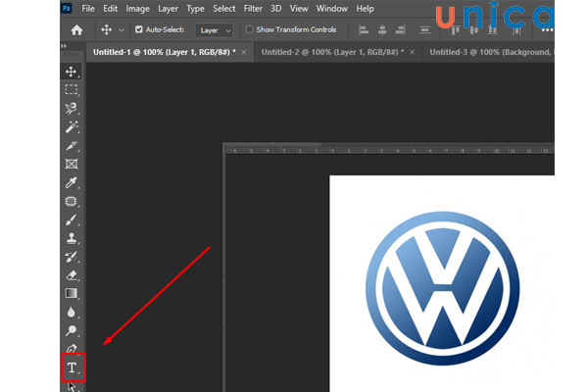This screenshot has width=588, height=392.
Task: Switch to the Untitled-2 document tab
Action: [320, 50]
